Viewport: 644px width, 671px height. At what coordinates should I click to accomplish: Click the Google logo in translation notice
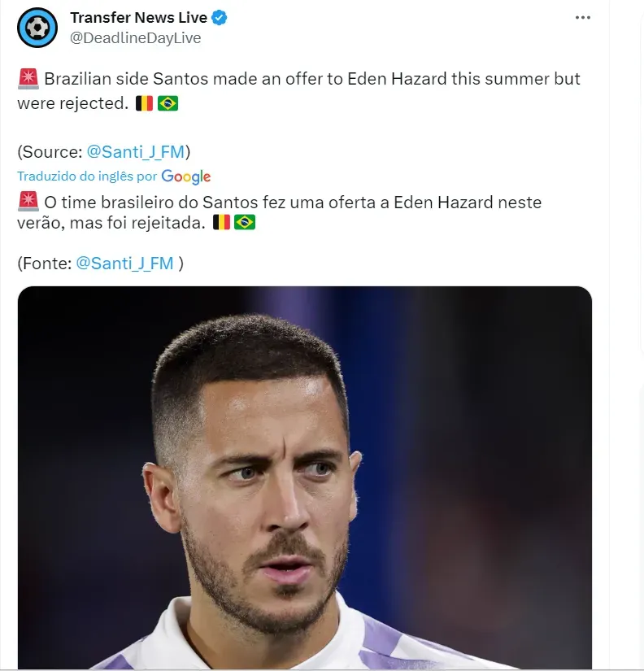point(186,176)
